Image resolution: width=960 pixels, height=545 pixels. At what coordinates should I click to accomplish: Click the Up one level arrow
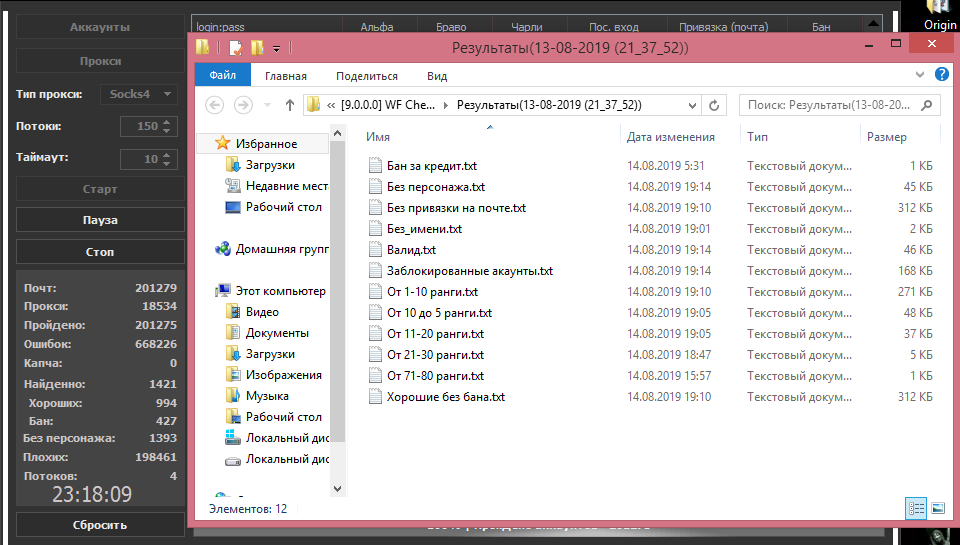[290, 105]
